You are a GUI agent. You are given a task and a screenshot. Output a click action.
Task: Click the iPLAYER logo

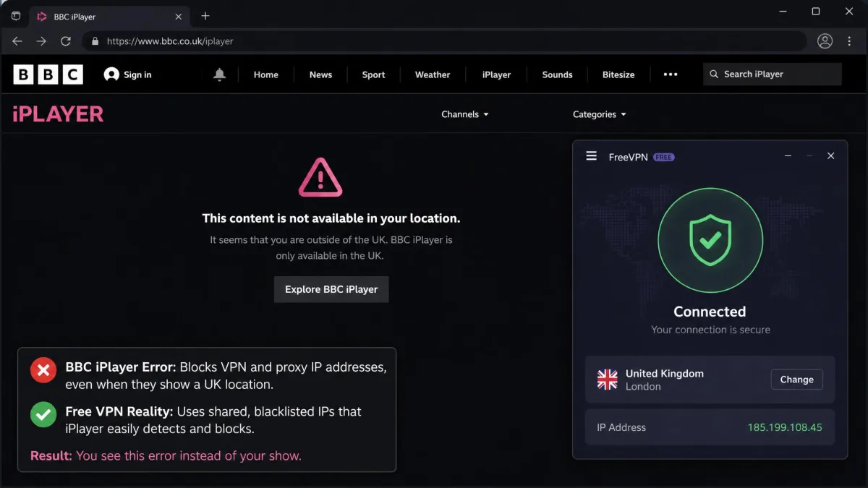58,114
